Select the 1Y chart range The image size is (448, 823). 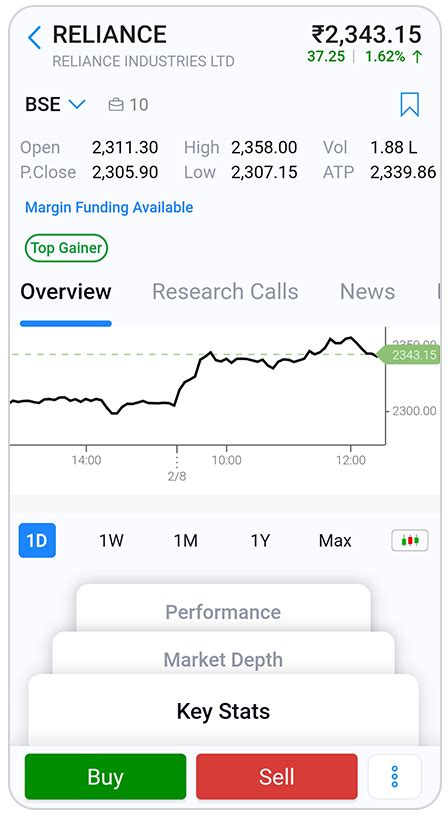(x=260, y=540)
